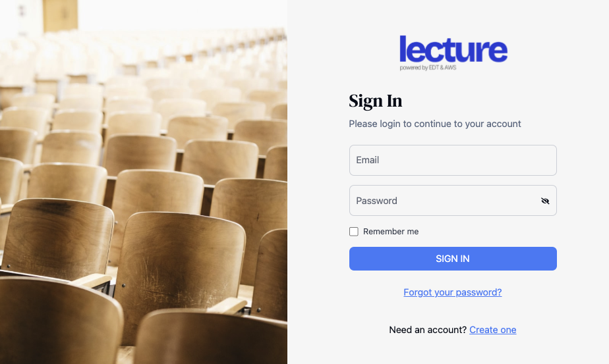Click the Need an account? text

428,330
